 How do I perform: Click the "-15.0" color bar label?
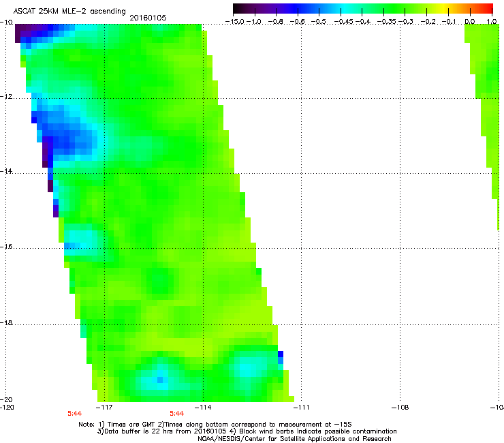tap(235, 22)
